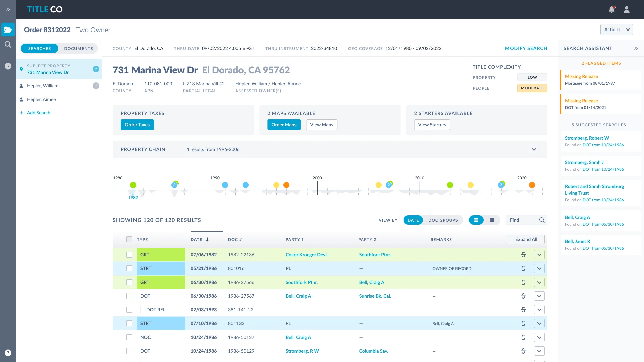Click the Order Taxes button
The width and height of the screenshot is (644, 362).
tap(137, 125)
